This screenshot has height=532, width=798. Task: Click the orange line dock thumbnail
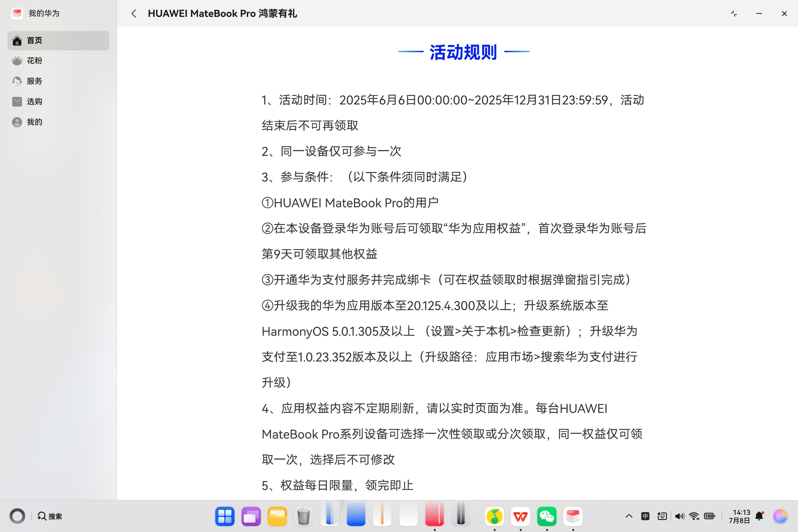[x=382, y=514]
